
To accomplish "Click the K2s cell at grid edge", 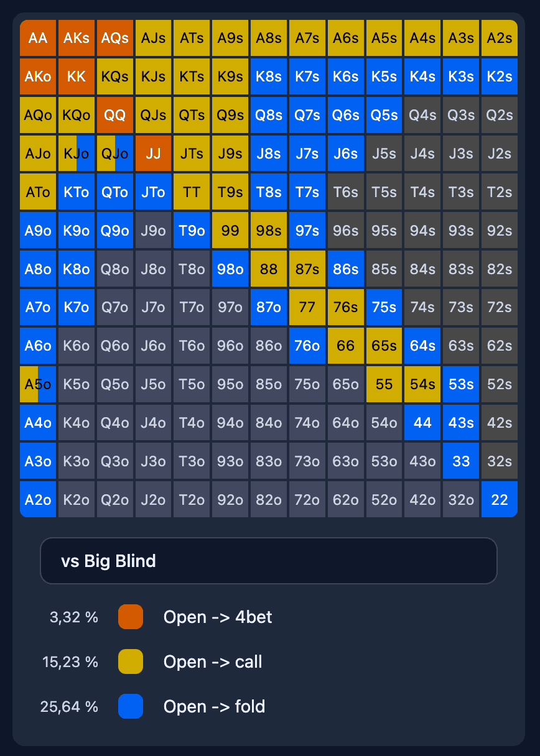I will pos(500,76).
